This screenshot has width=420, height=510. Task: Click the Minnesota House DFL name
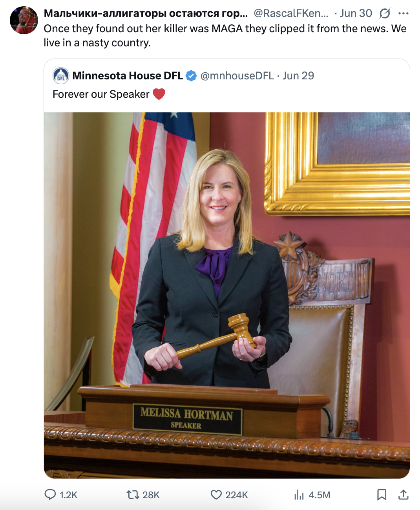point(128,75)
